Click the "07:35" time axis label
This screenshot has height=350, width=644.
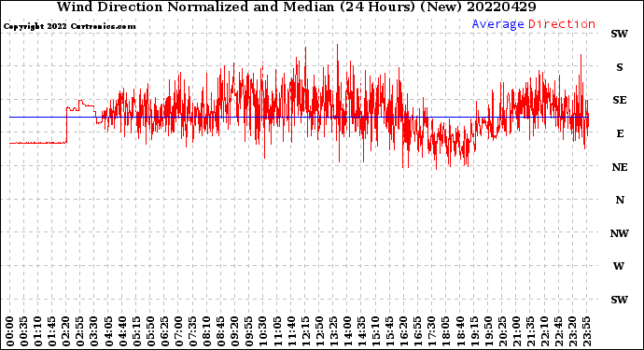pos(192,331)
